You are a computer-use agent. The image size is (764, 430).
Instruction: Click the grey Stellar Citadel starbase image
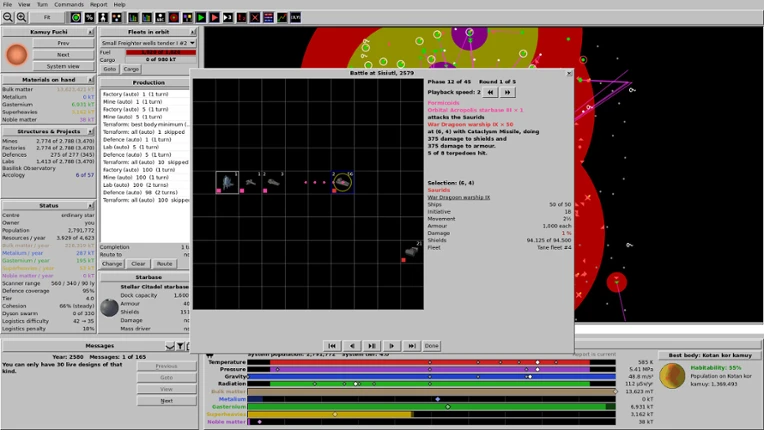[109, 308]
